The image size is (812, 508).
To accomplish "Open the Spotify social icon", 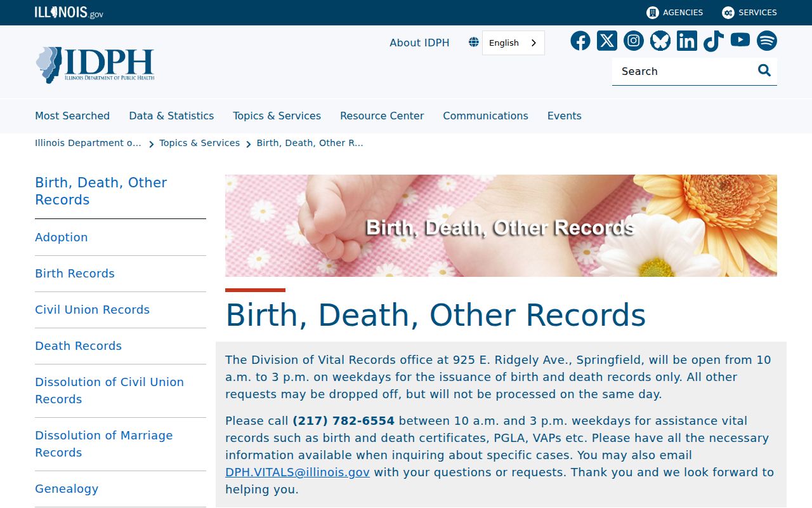I will 767,41.
